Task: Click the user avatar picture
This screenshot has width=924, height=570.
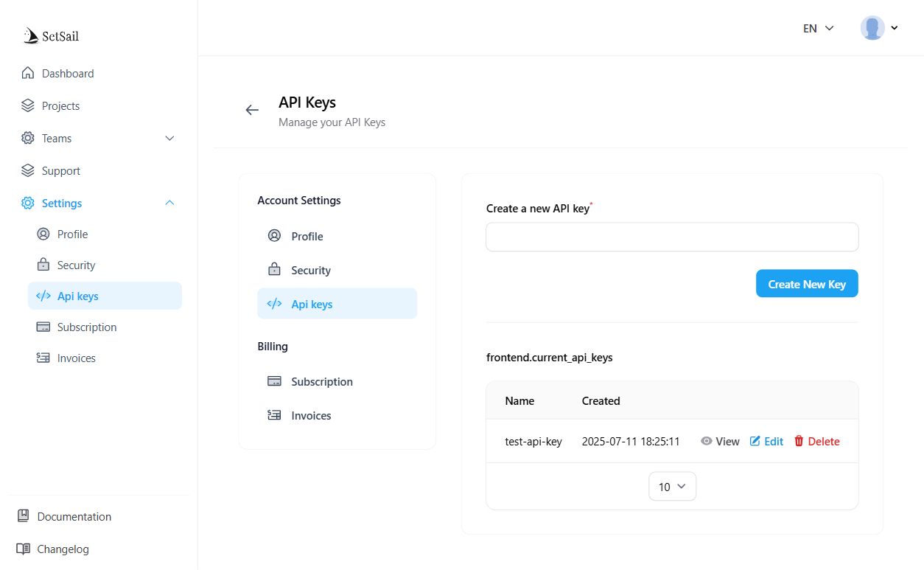Action: (x=872, y=28)
